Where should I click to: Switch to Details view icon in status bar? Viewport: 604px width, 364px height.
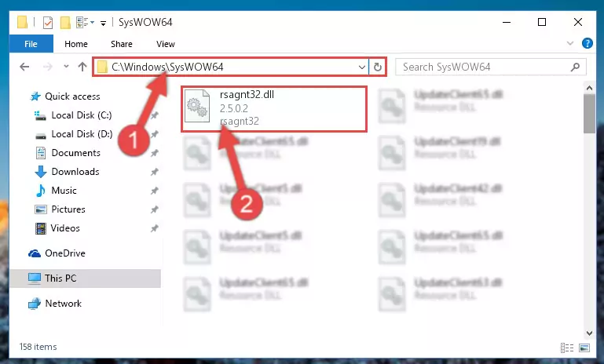[x=567, y=348]
